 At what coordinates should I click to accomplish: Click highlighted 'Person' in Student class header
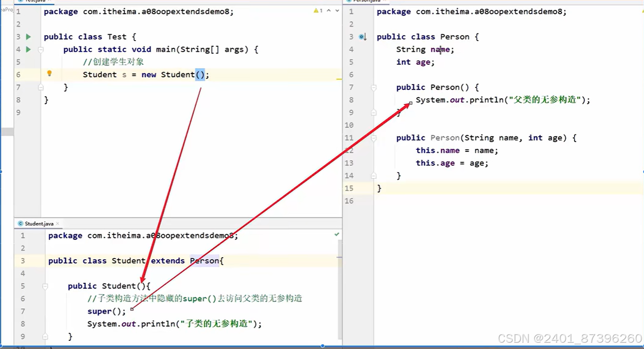(204, 261)
